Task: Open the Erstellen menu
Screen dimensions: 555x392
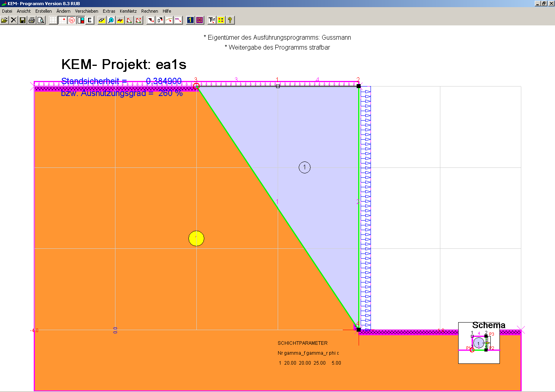Action: 44,11
